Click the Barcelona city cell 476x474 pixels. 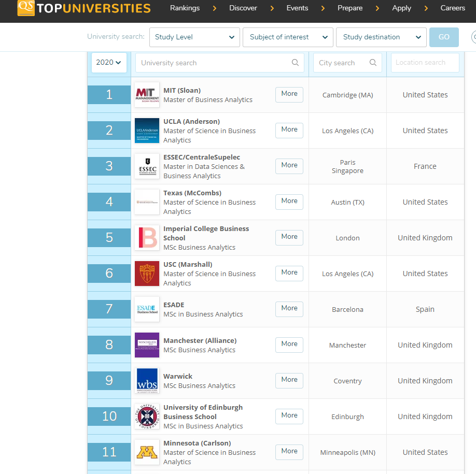[x=347, y=309]
